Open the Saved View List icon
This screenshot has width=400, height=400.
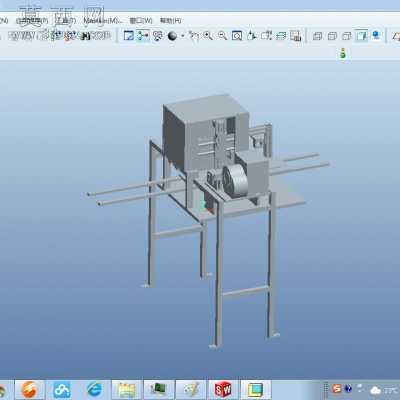(266, 36)
